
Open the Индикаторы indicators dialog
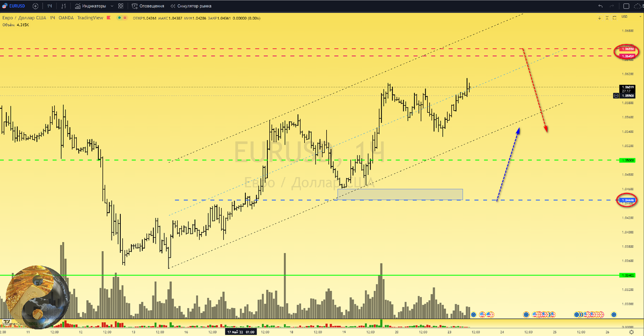91,6
